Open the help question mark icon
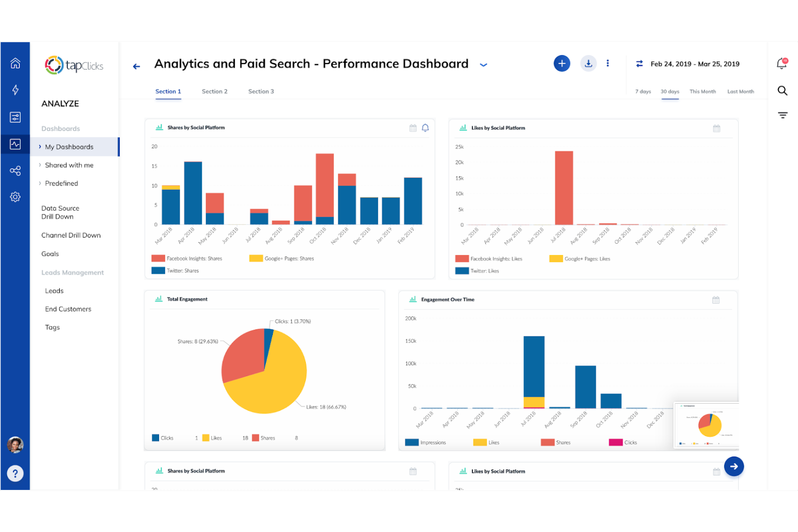The height and width of the screenshot is (532, 798). click(x=15, y=474)
